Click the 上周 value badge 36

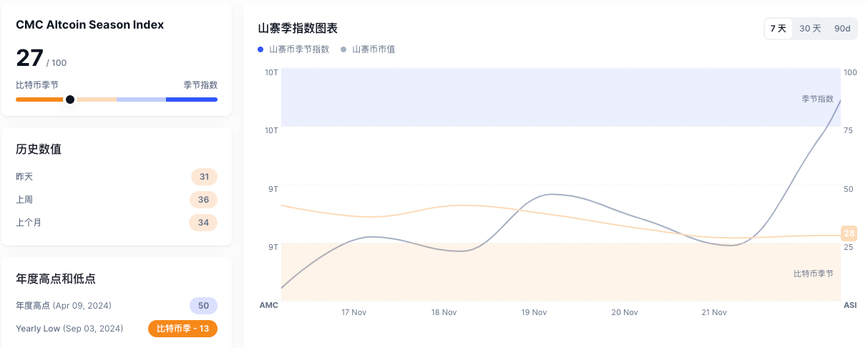pos(203,200)
